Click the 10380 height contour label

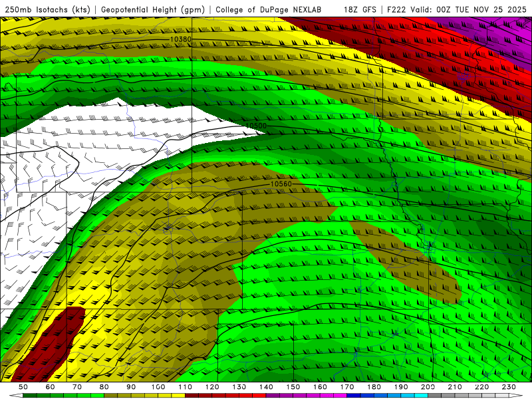tap(180, 39)
